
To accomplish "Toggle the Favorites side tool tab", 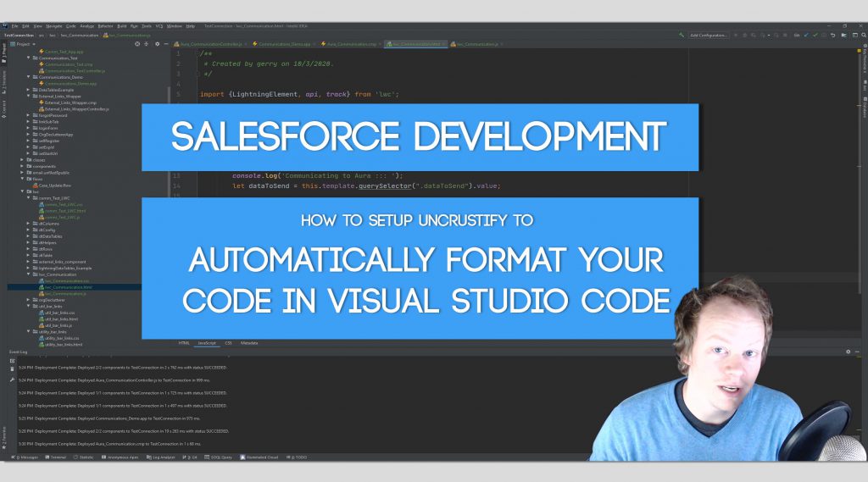I will [x=4, y=437].
